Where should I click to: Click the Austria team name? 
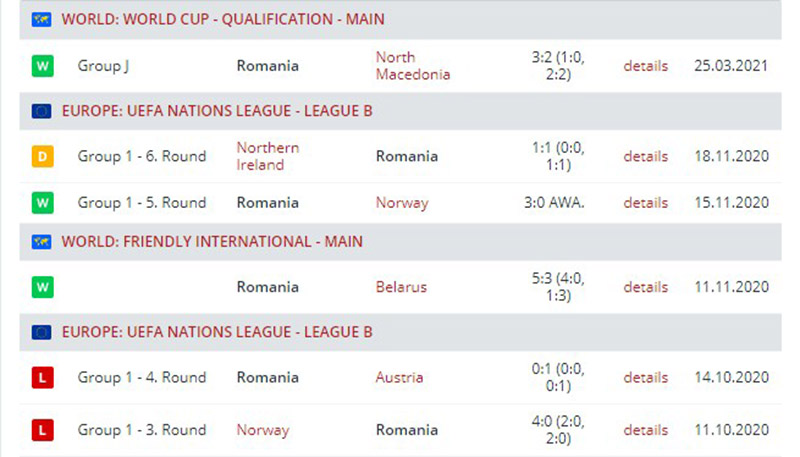click(x=399, y=378)
